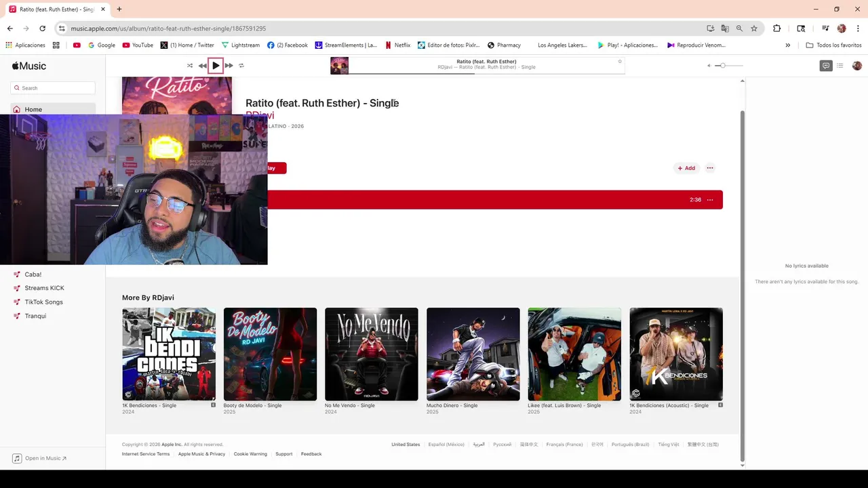Screen dimensions: 868x488
Task: Click the Search field in the sidebar
Action: coord(53,88)
